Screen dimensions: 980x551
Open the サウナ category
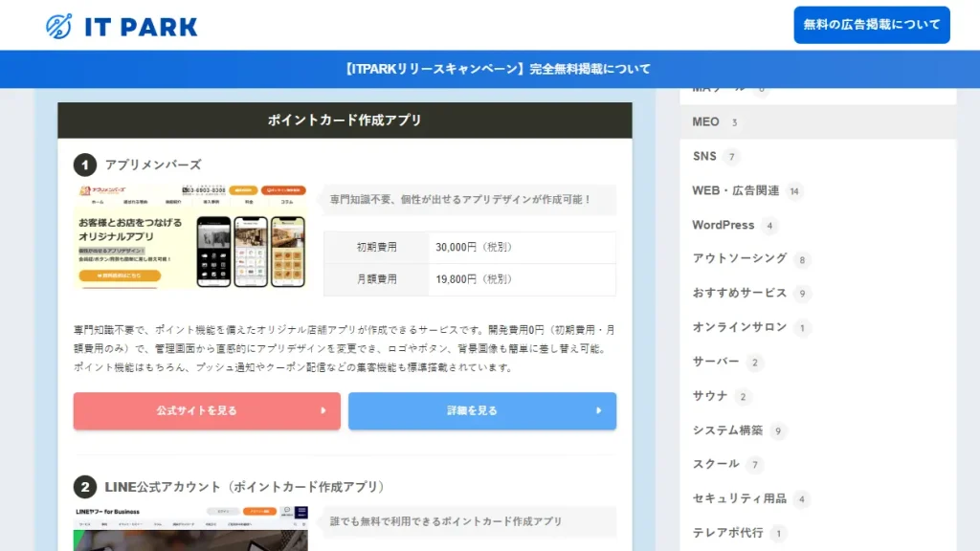point(817,396)
